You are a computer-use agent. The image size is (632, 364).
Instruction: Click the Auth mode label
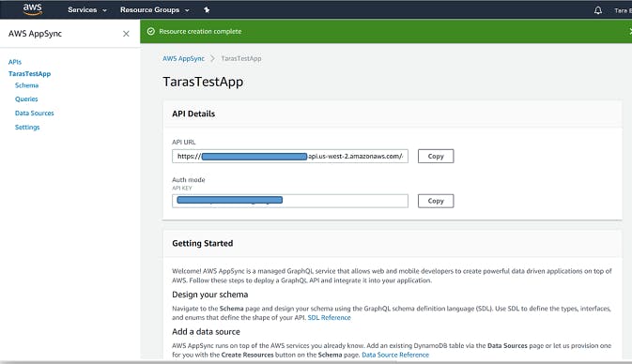(x=188, y=179)
